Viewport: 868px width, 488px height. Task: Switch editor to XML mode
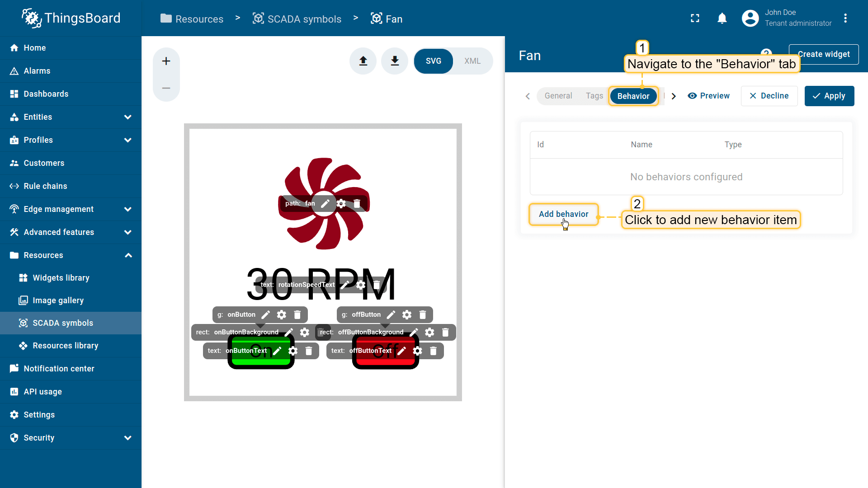(472, 61)
